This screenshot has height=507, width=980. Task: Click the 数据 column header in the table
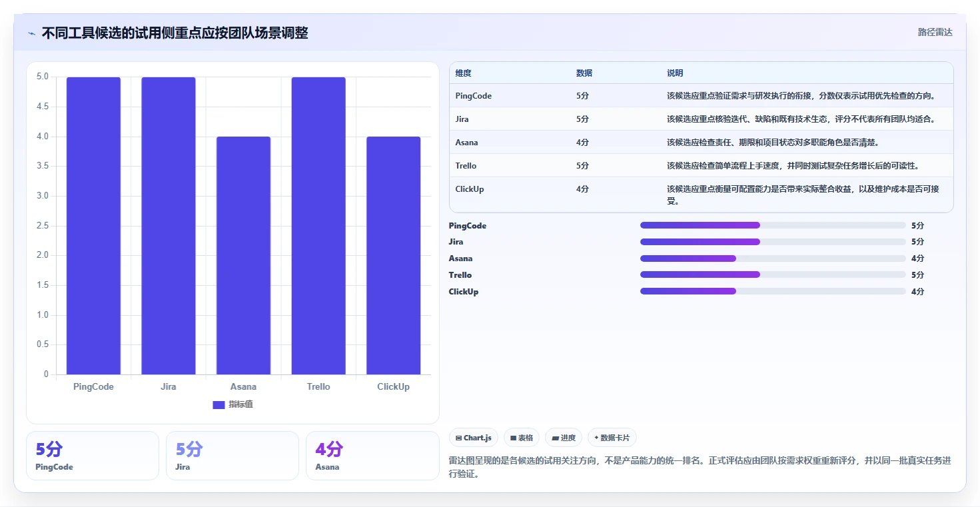click(x=584, y=73)
